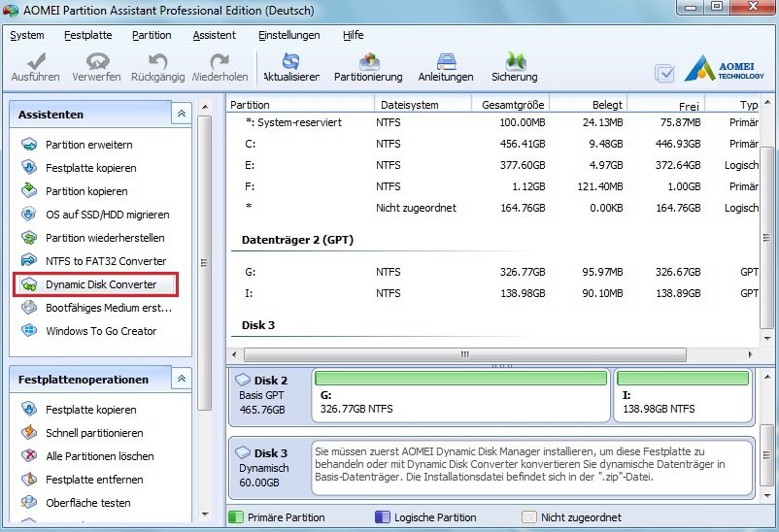This screenshot has width=779, height=532.
Task: Click the green Primäre Partition legend swatch
Action: pos(235,517)
